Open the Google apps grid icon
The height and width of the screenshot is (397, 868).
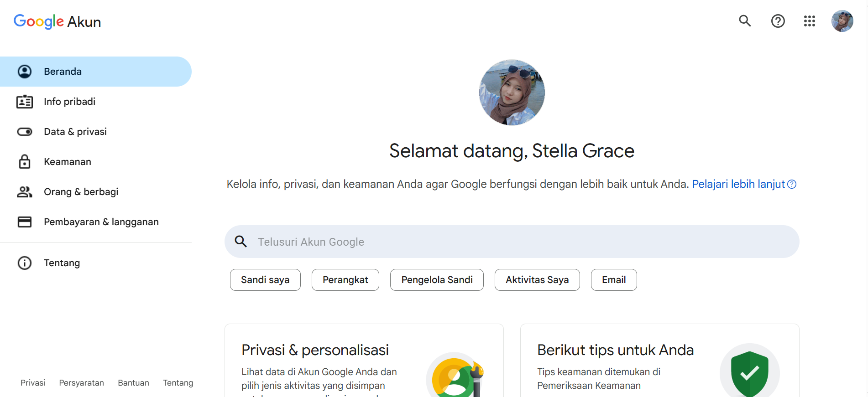[x=809, y=21]
